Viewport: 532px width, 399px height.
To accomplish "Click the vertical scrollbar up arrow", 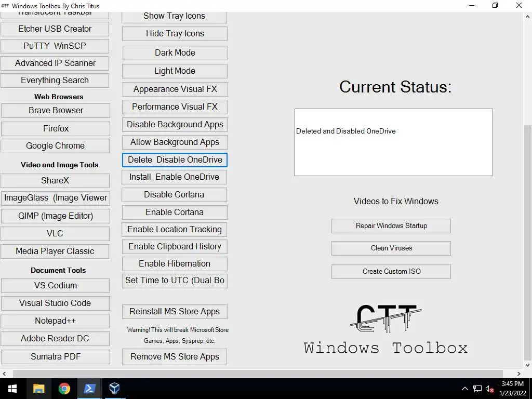I will coord(528,16).
